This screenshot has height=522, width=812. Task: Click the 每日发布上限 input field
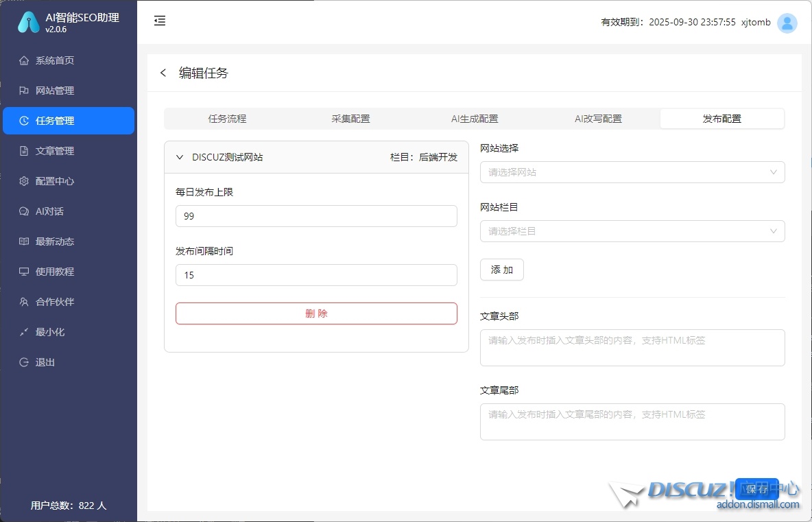316,216
